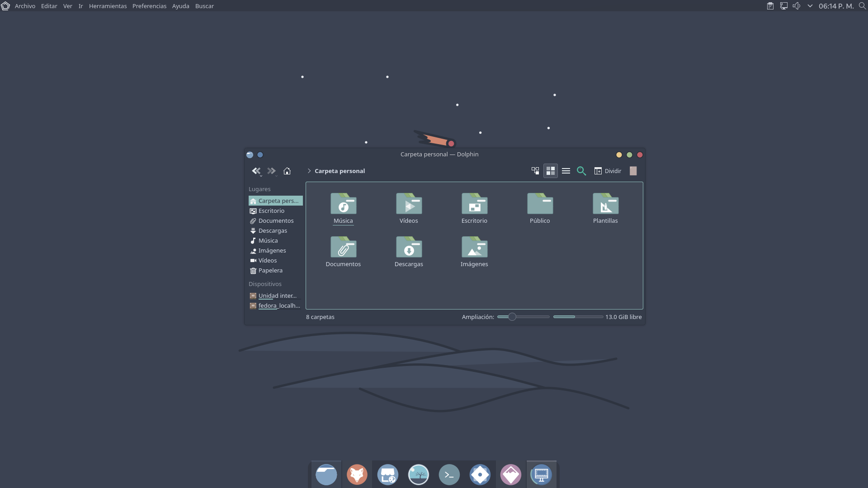Open Descargas in the Lugares sidebar
The height and width of the screenshot is (488, 868).
(276, 230)
